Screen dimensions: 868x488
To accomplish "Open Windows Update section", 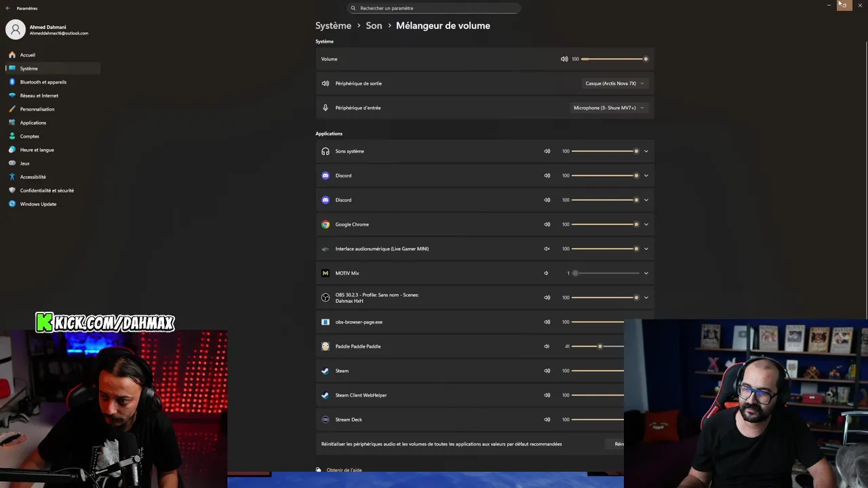I will [53, 204].
